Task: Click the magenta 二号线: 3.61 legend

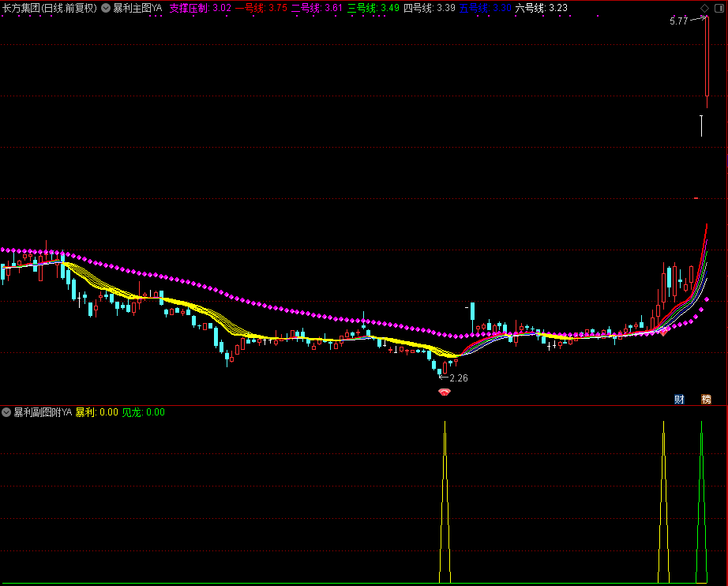Action: click(317, 8)
